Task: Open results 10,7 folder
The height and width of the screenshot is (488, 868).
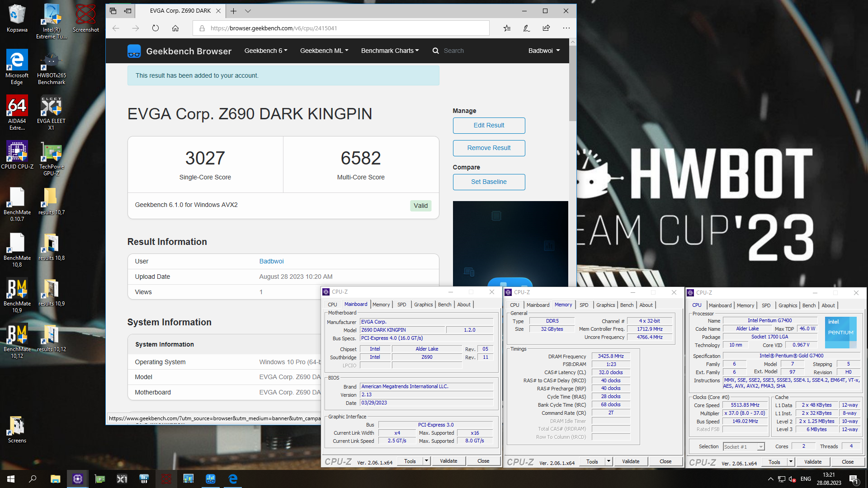Action: click(x=52, y=201)
